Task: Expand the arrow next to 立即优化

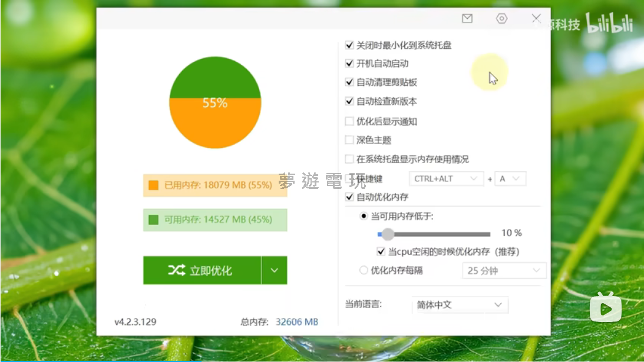Action: [274, 270]
